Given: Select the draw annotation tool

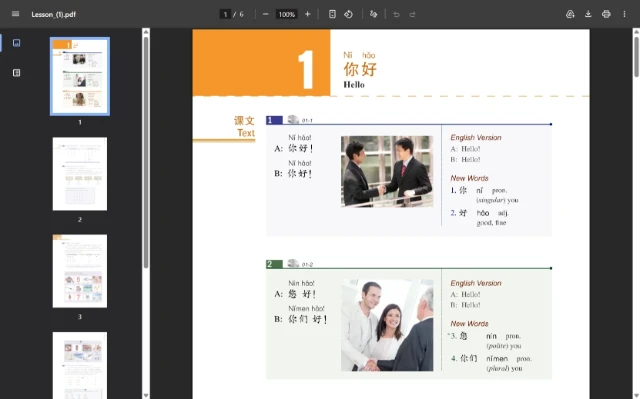Looking at the screenshot, I should click(x=373, y=14).
